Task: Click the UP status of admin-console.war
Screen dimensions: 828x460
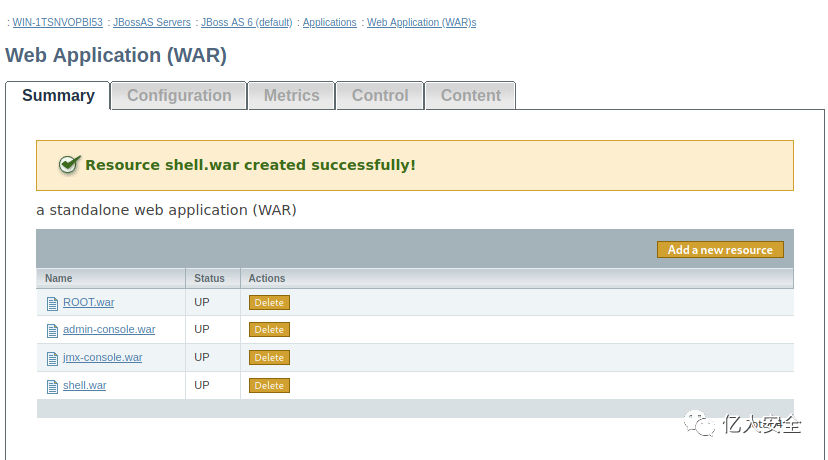Action: tap(202, 329)
